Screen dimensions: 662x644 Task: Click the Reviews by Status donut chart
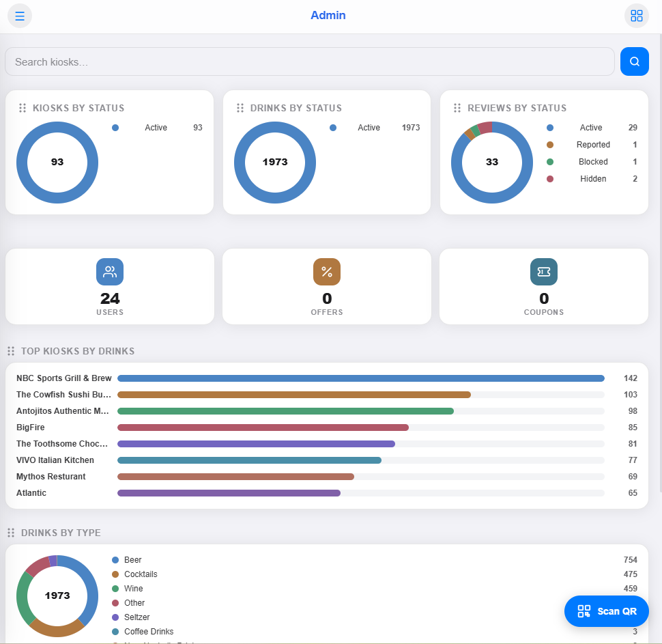tap(492, 163)
